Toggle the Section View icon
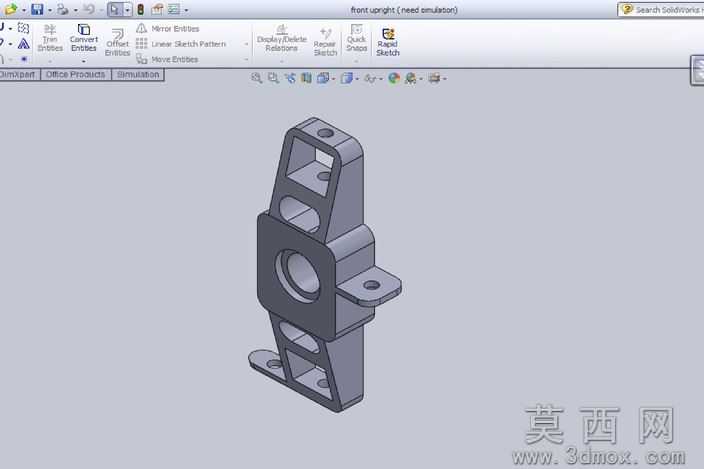704x469 pixels. (x=306, y=78)
